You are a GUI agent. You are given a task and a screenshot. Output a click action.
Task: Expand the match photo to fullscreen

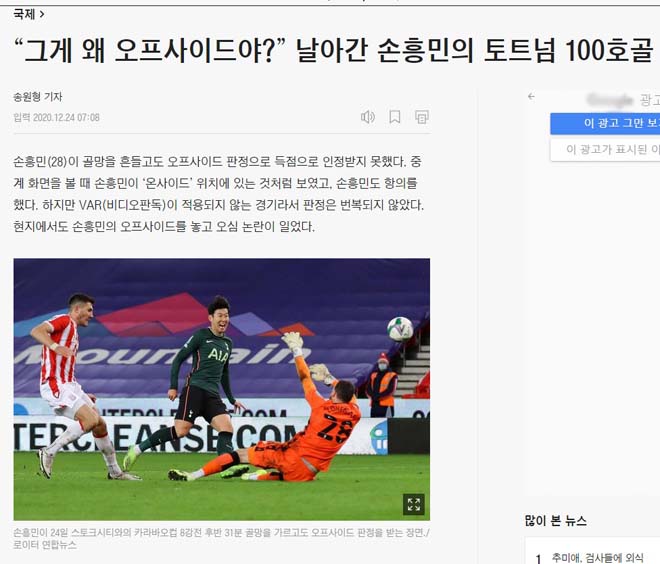[414, 504]
